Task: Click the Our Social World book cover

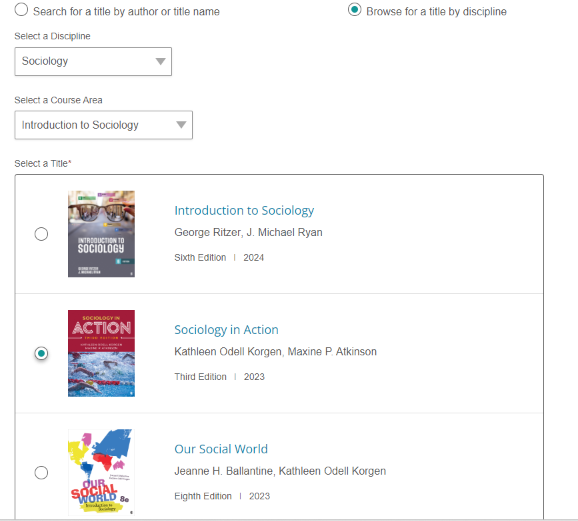Action: (101, 472)
